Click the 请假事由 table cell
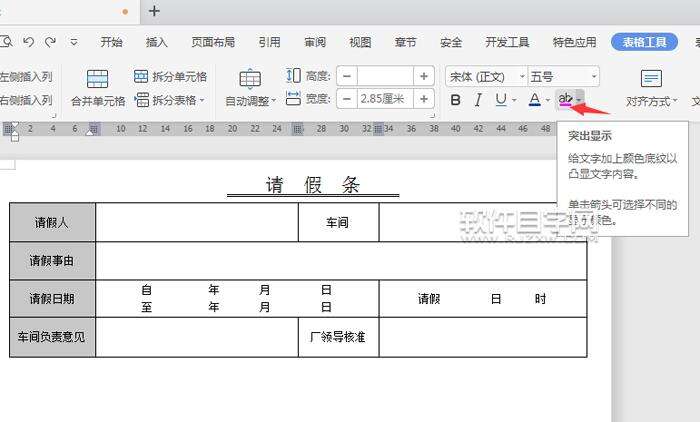The height and width of the screenshot is (422, 700). (52, 261)
